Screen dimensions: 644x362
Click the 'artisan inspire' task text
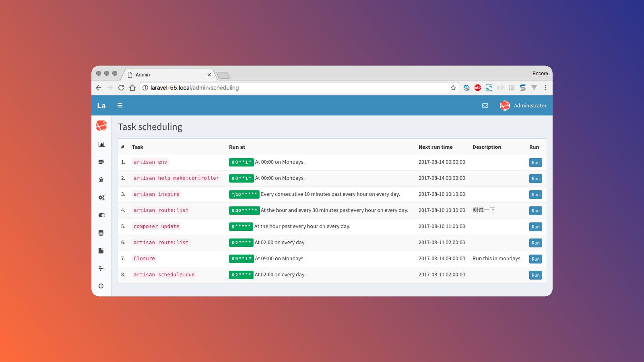click(x=156, y=194)
